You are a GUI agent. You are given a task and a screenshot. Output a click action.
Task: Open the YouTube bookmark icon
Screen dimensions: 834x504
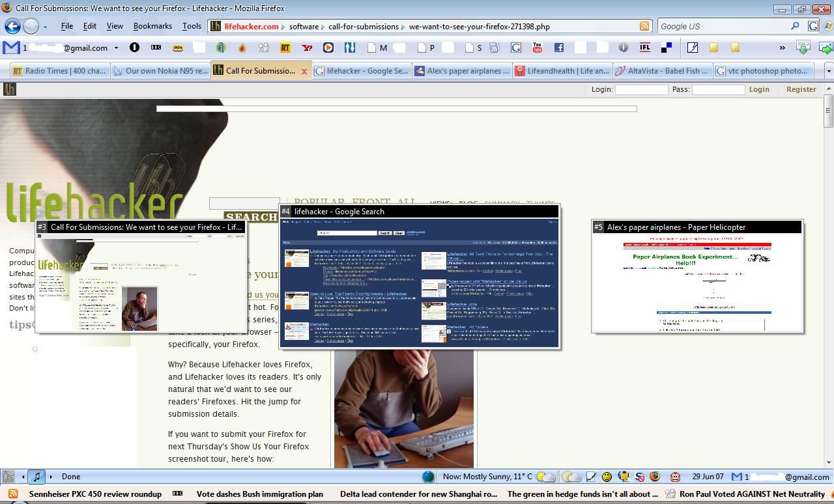click(537, 48)
